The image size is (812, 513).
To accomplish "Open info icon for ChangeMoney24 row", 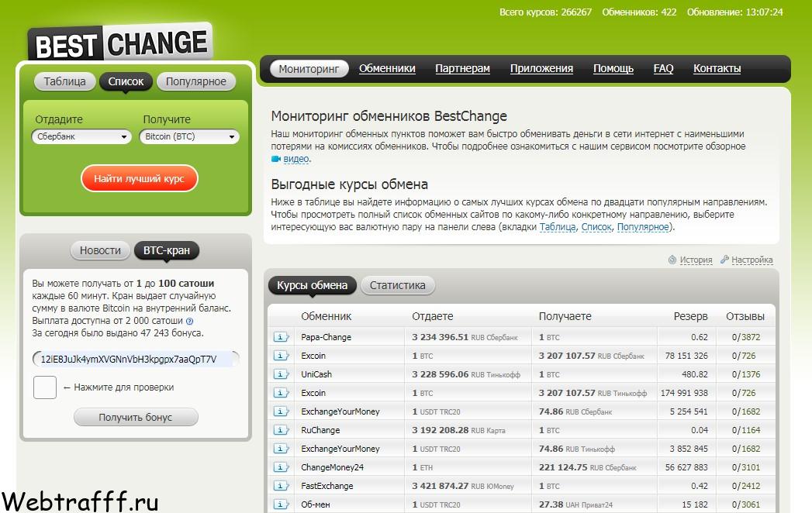I will click(x=281, y=467).
